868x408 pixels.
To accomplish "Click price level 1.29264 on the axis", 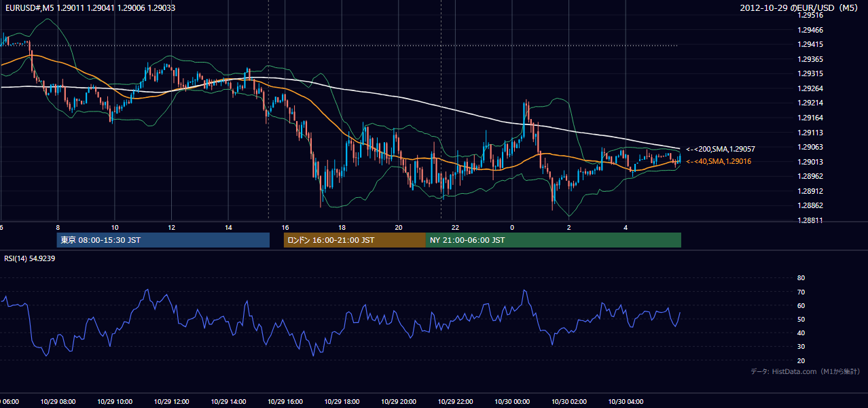I will [810, 88].
